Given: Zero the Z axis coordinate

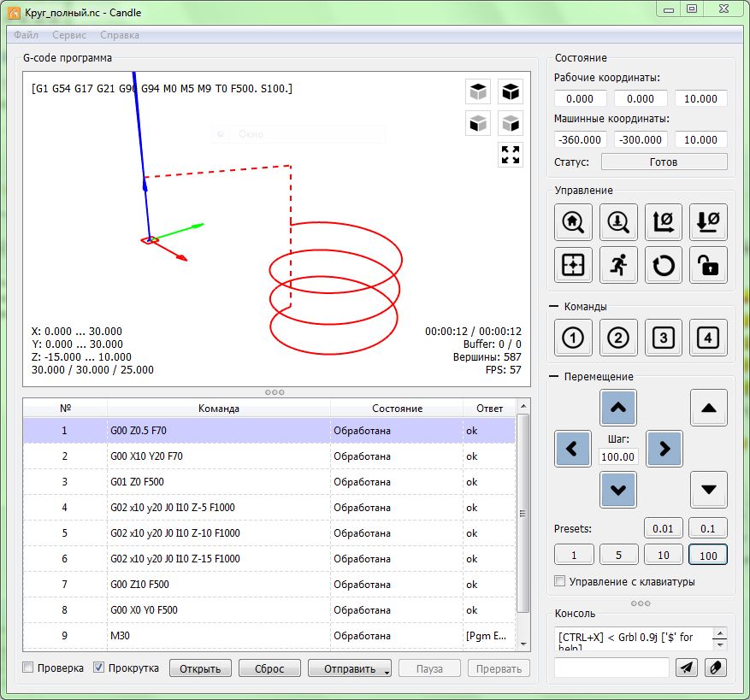Looking at the screenshot, I should (x=708, y=221).
